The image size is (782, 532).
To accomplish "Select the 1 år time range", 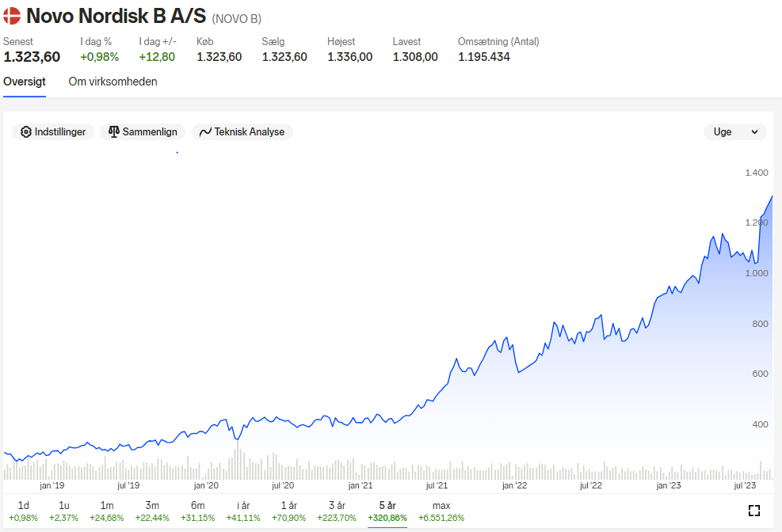I will click(288, 511).
